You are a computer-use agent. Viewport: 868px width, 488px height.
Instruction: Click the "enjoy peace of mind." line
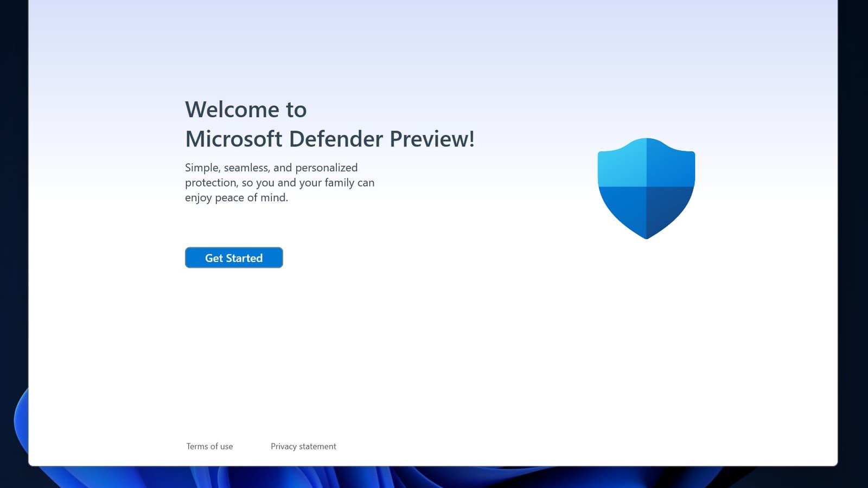click(237, 198)
